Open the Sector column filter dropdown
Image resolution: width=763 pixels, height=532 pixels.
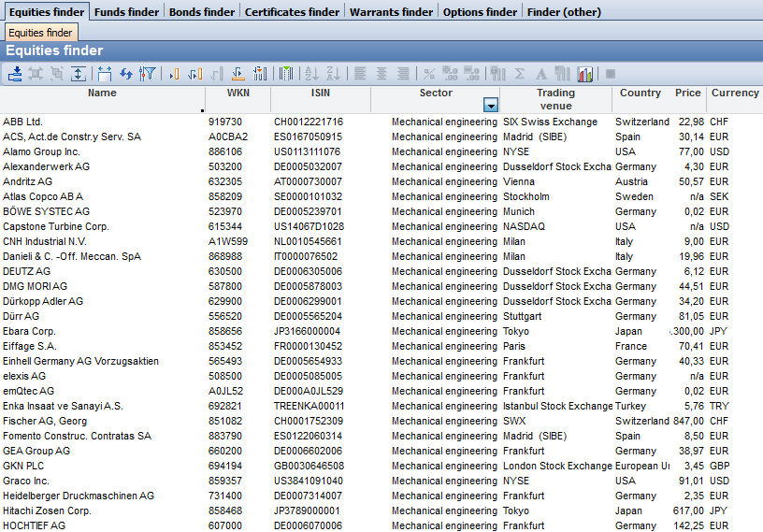click(x=491, y=105)
